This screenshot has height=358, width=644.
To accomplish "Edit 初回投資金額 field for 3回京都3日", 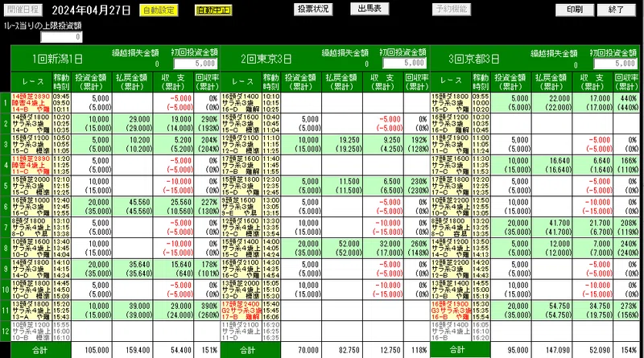I will [616, 64].
